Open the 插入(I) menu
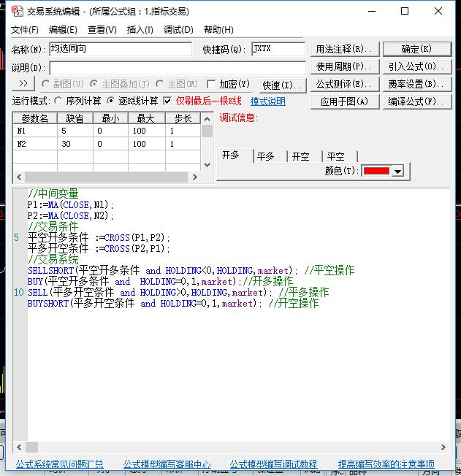Screen dimensions: 461x476 (140, 30)
